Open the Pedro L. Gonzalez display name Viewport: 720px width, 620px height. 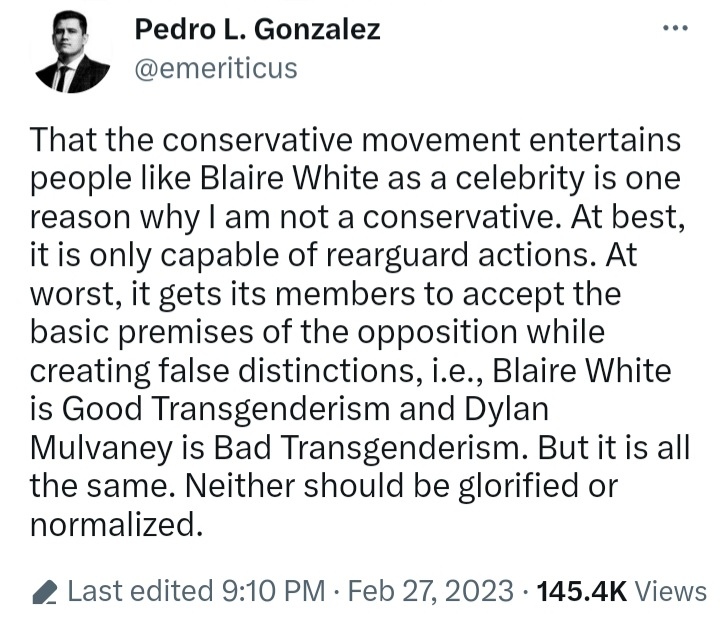(x=257, y=29)
